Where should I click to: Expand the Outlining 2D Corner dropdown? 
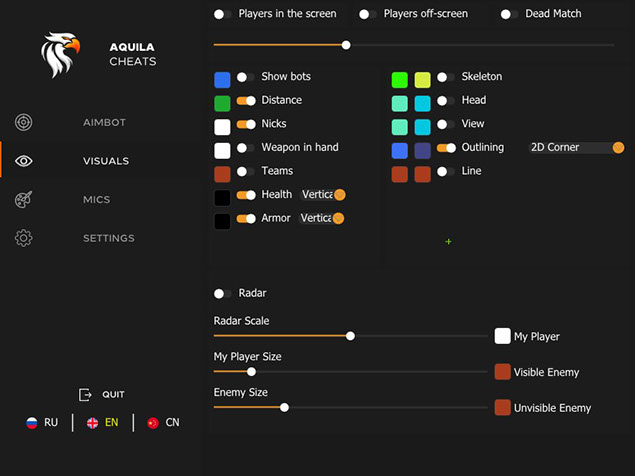pyautogui.click(x=575, y=148)
